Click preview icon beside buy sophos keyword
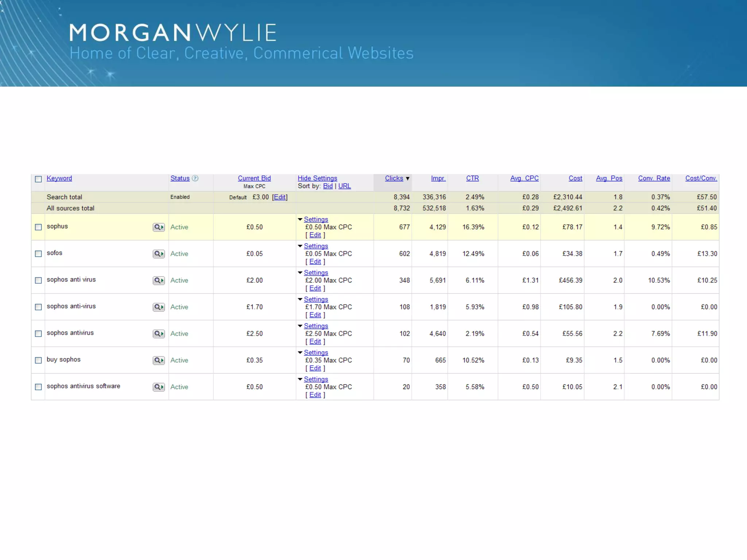 159,360
